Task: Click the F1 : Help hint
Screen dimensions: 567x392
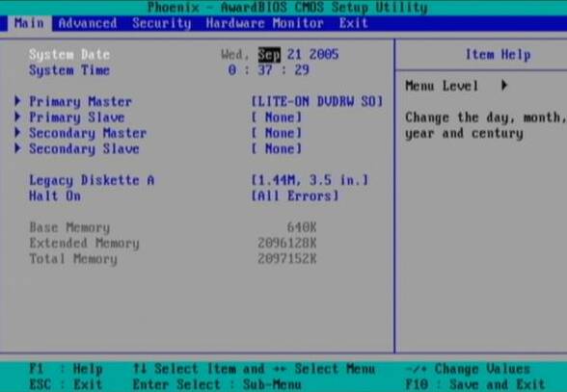Action: pos(66,369)
